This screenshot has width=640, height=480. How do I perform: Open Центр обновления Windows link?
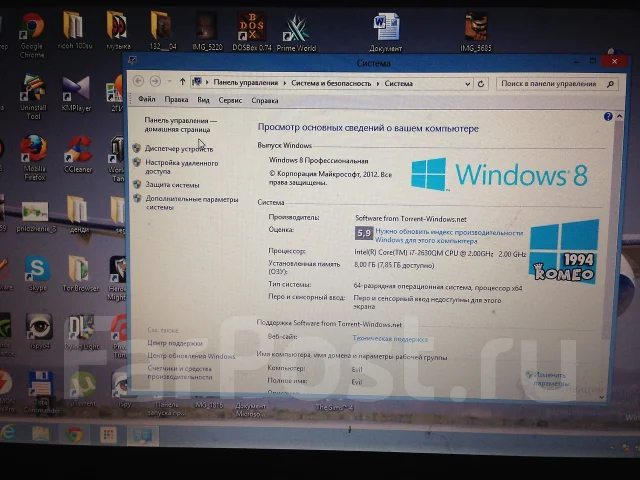[x=191, y=356]
